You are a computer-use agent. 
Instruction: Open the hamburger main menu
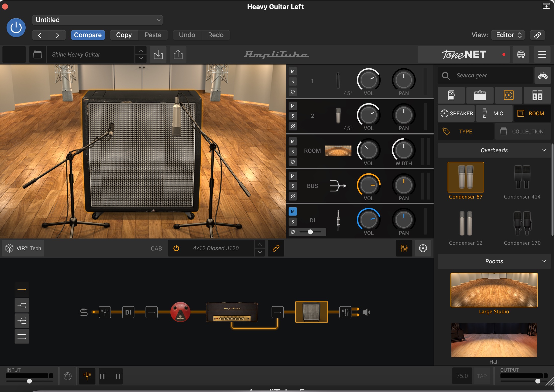coord(542,55)
